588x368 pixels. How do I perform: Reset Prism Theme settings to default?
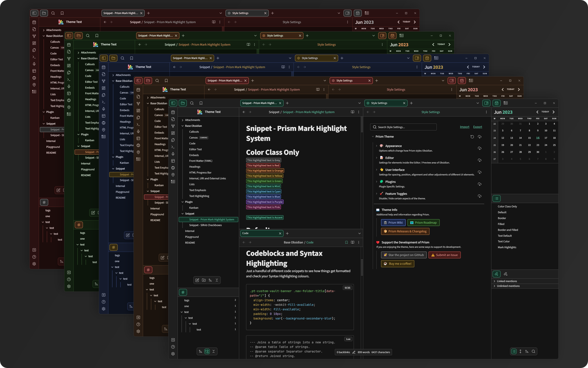472,137
